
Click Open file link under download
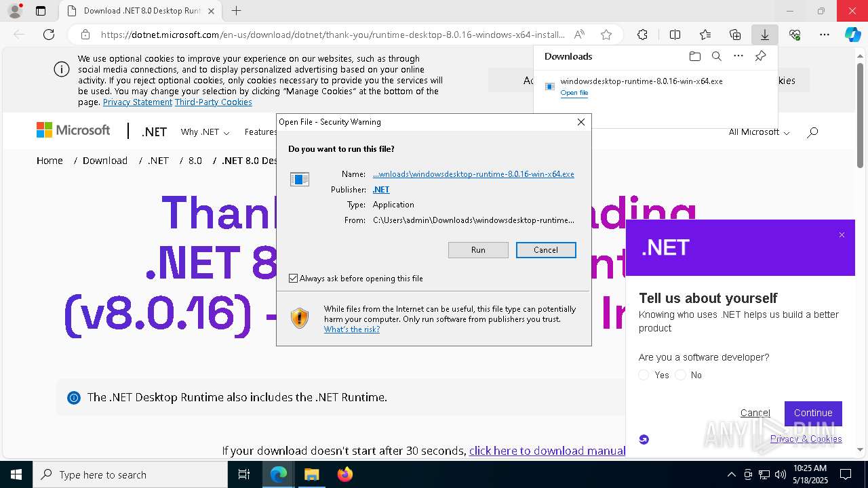pos(574,93)
